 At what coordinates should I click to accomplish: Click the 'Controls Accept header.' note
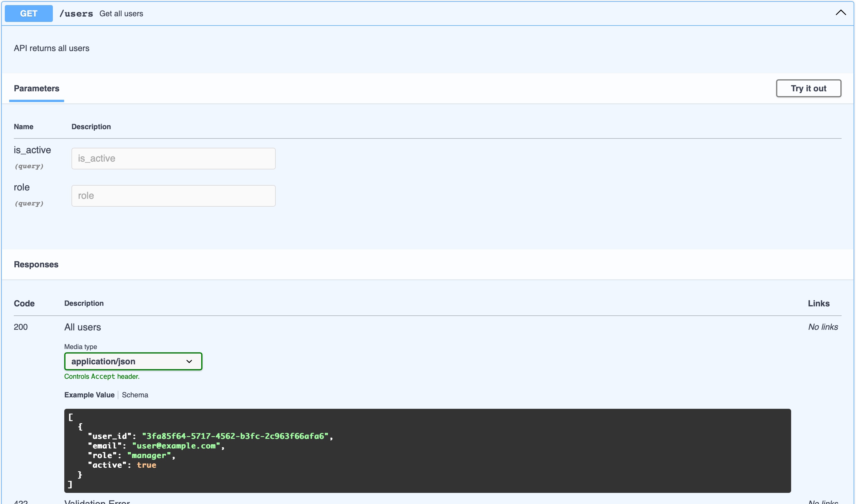(x=102, y=376)
